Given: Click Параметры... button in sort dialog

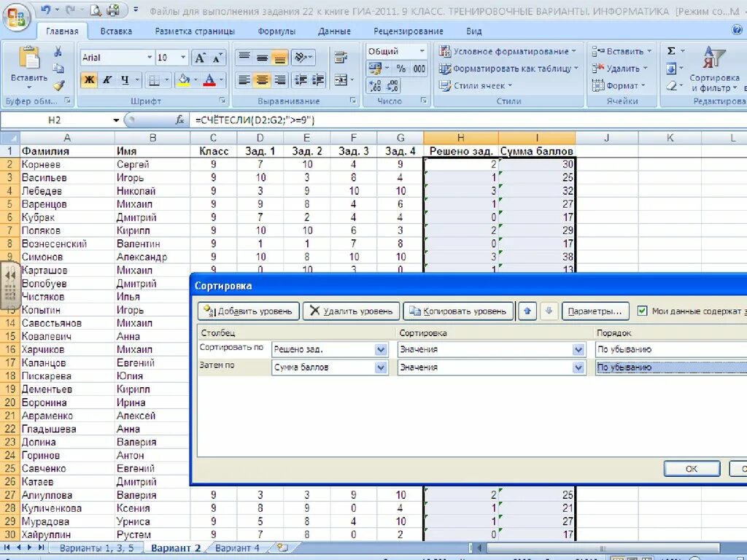Looking at the screenshot, I should point(595,311).
